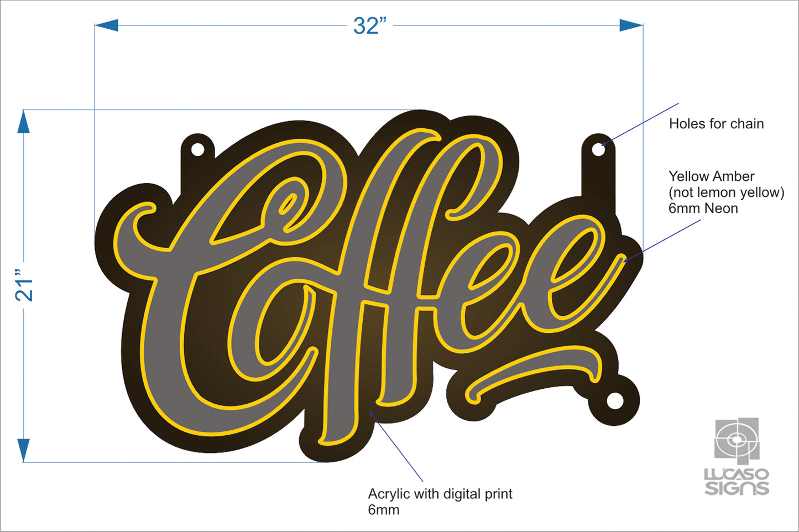Click the "Yellow Amber" annotation text
The height and width of the screenshot is (532, 799).
point(711,176)
